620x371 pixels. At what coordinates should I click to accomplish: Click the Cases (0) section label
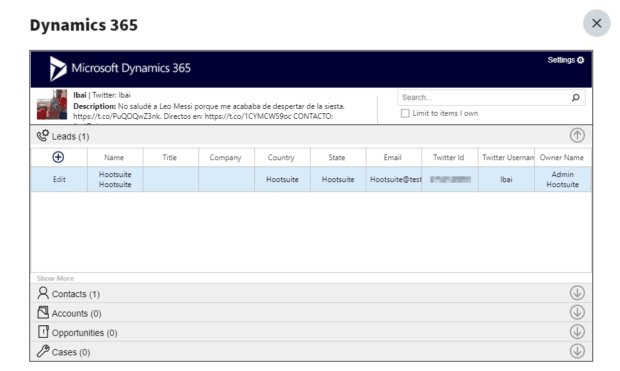tap(71, 352)
